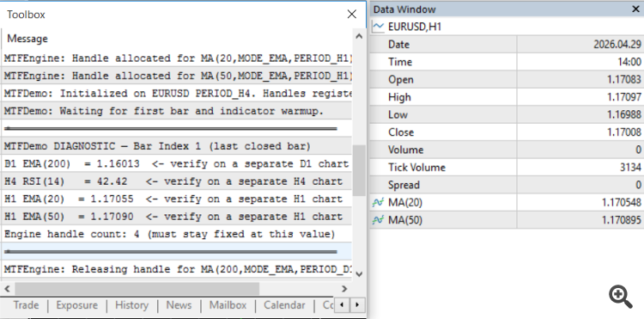Click the MA(20) indicator icon
This screenshot has height=319, width=644.
click(378, 202)
